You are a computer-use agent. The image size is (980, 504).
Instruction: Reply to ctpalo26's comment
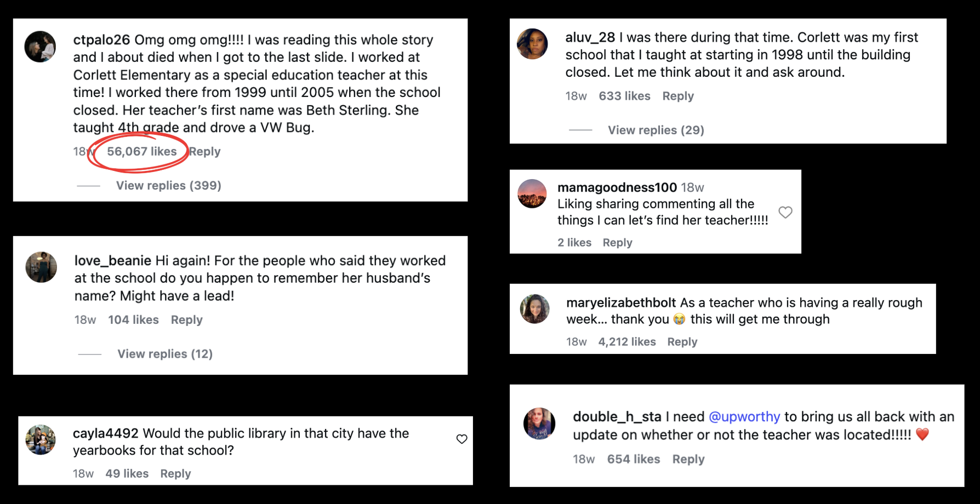tap(205, 152)
